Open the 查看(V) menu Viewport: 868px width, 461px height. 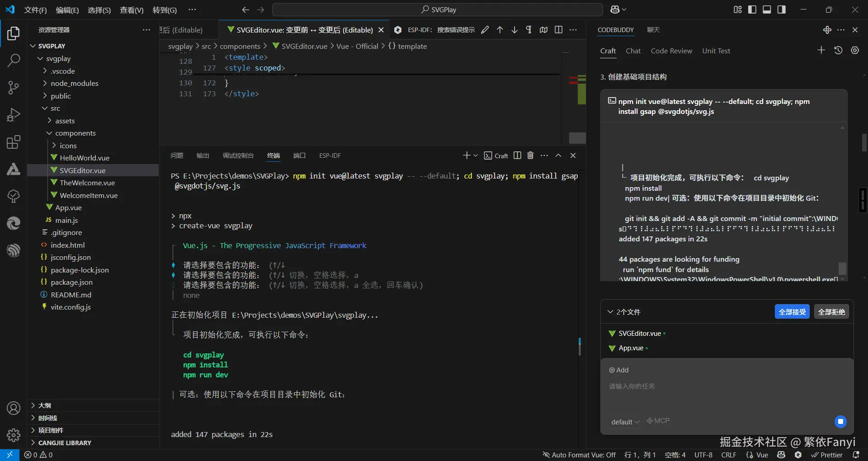132,10
